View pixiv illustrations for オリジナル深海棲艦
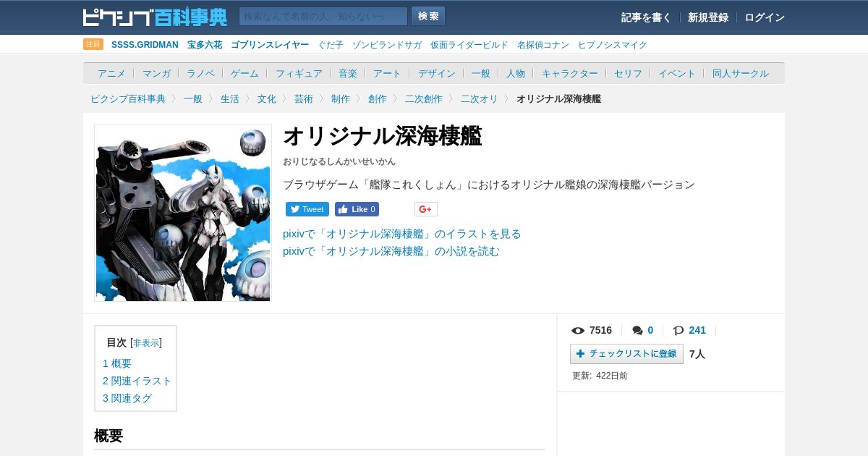 [402, 234]
